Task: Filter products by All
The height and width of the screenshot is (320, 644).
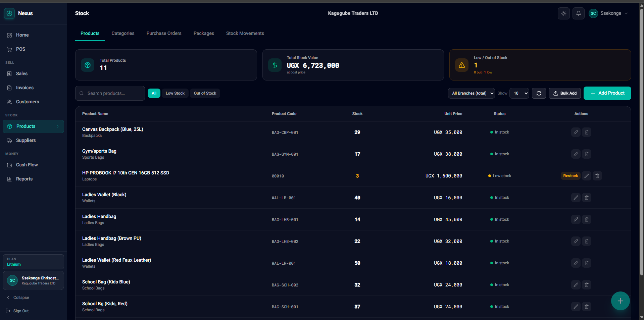Action: tap(154, 93)
